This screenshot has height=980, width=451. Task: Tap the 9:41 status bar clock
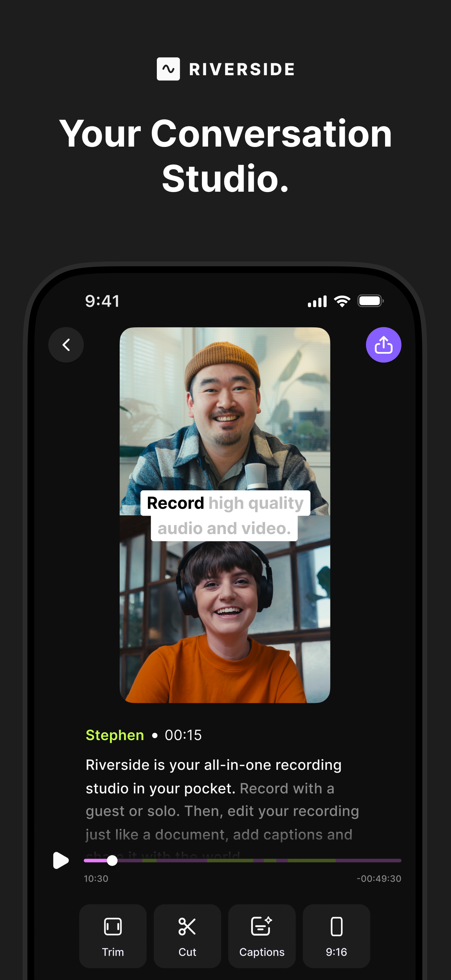coord(102,301)
